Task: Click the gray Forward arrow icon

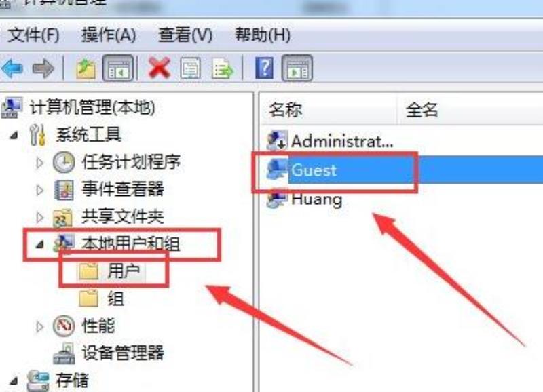Action: pos(43,68)
